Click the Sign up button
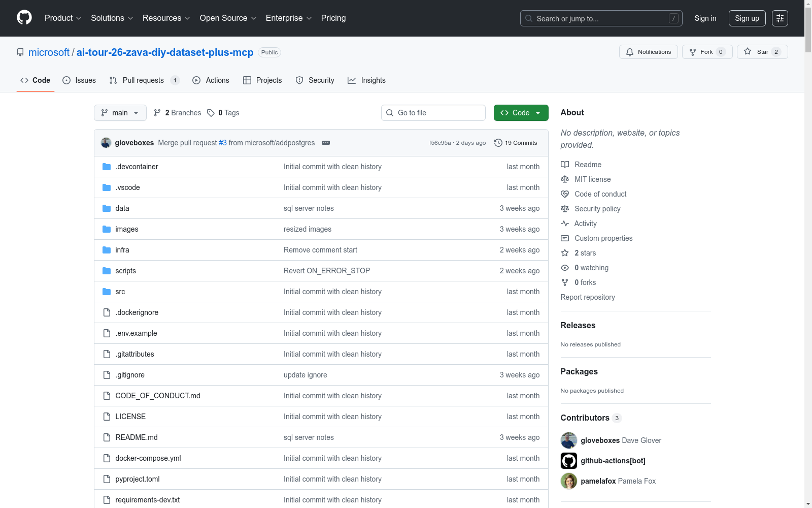Image resolution: width=812 pixels, height=508 pixels. [747, 18]
